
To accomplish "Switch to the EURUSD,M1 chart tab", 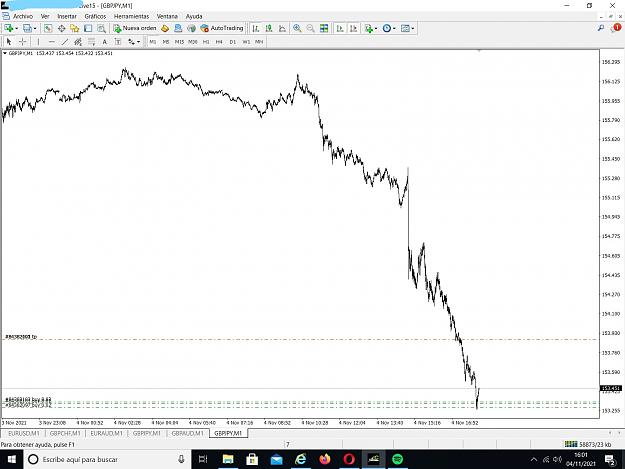I will tap(24, 433).
